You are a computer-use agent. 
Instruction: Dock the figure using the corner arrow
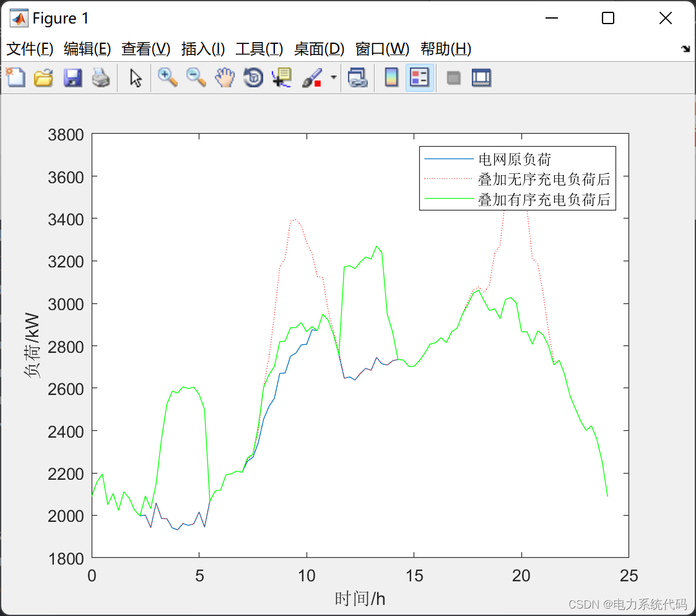pyautogui.click(x=685, y=48)
